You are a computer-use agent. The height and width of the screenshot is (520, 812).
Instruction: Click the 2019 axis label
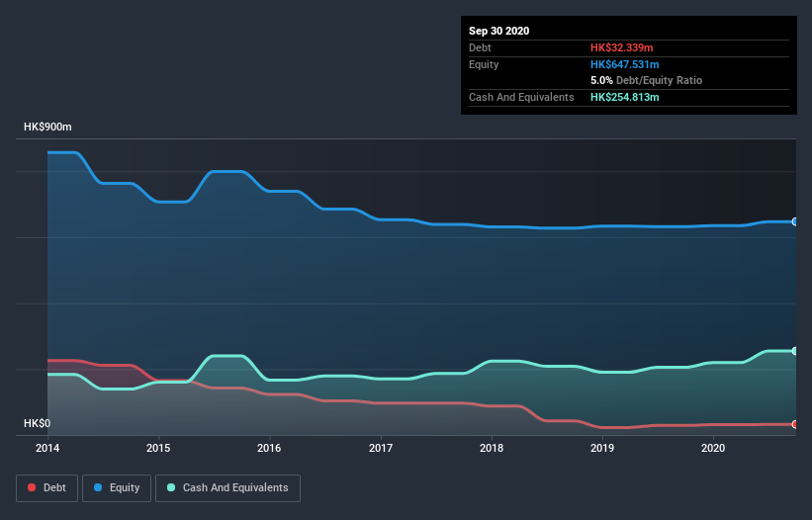tap(602, 448)
